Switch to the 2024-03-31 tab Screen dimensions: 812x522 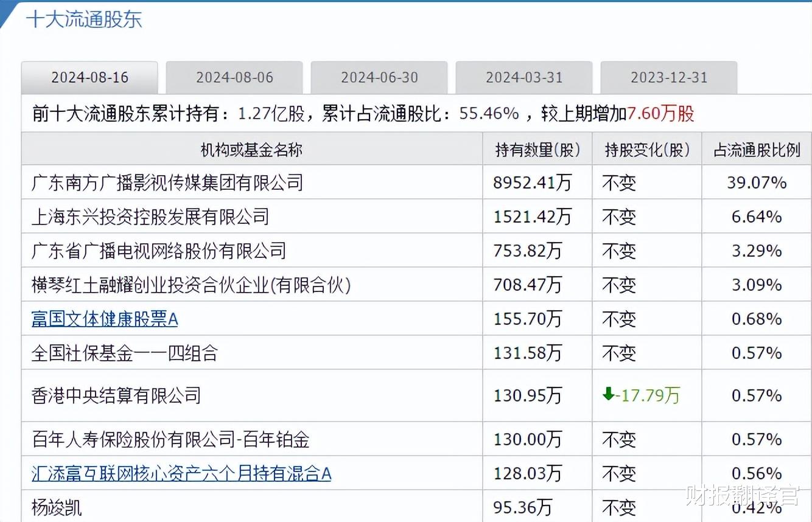point(524,78)
